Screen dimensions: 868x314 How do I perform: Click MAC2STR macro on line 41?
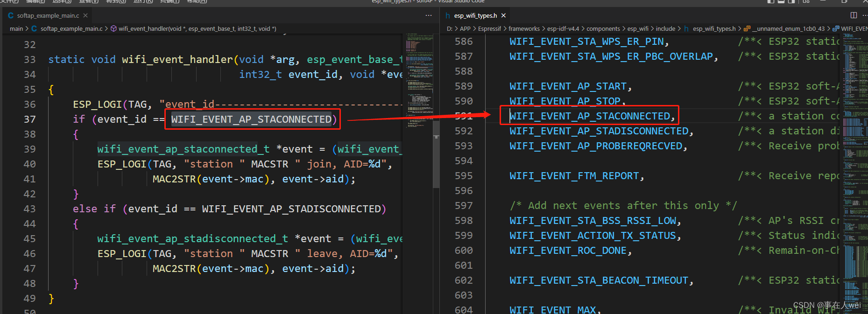pyautogui.click(x=174, y=179)
